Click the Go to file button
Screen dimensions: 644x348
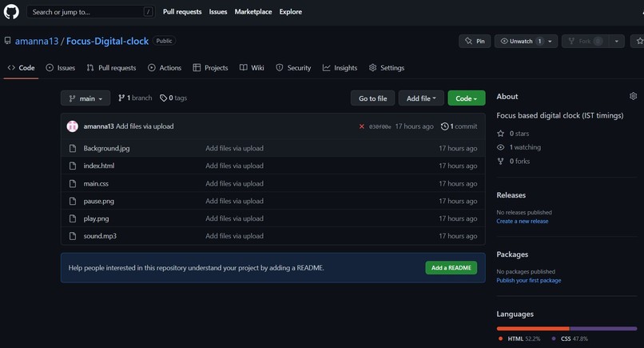tap(372, 98)
